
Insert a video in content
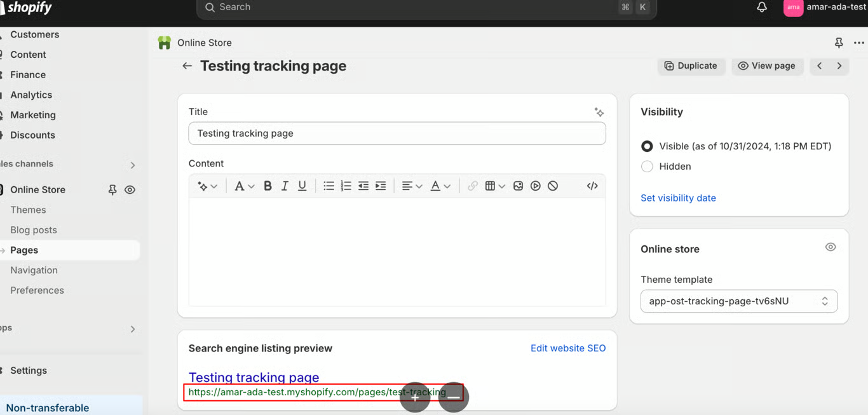(x=536, y=186)
